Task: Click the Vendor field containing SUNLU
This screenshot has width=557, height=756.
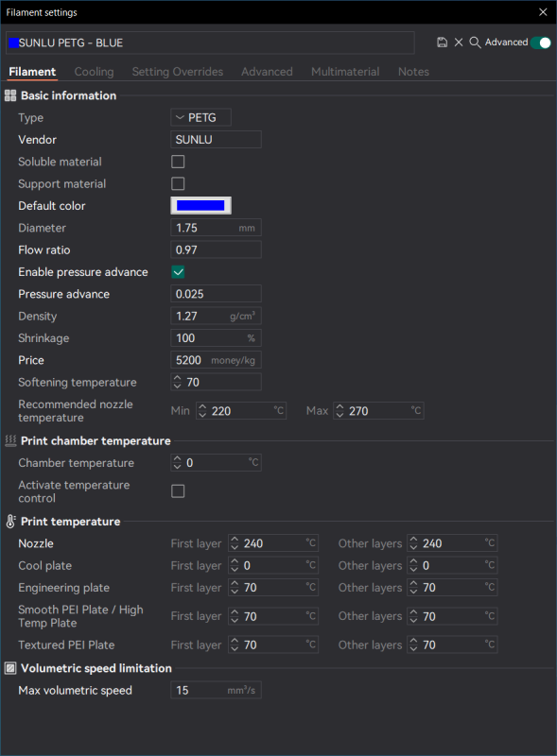Action: tap(216, 140)
